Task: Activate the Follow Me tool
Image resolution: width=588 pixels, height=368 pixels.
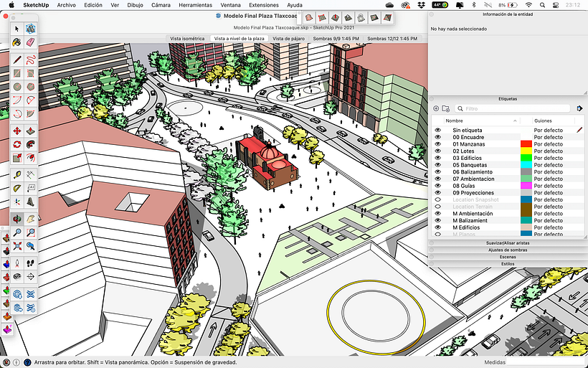Action: (30, 144)
